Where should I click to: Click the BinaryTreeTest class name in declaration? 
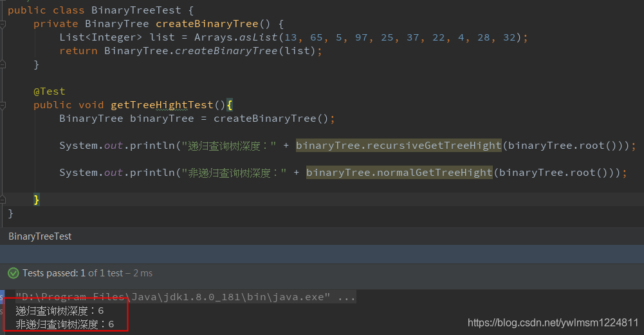(x=136, y=10)
